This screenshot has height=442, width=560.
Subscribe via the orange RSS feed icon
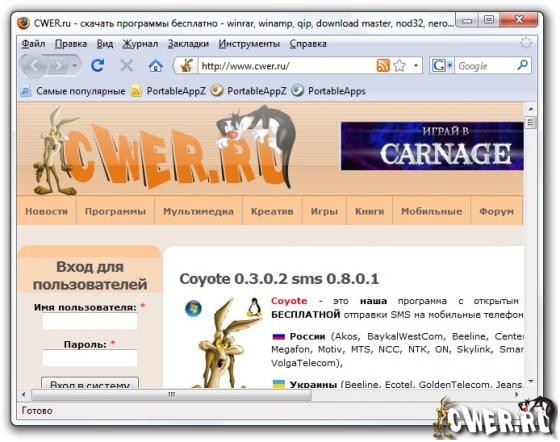click(x=382, y=66)
